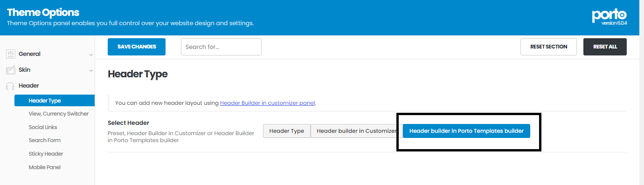Click the Reset Section button
The image size is (644, 185).
[548, 47]
